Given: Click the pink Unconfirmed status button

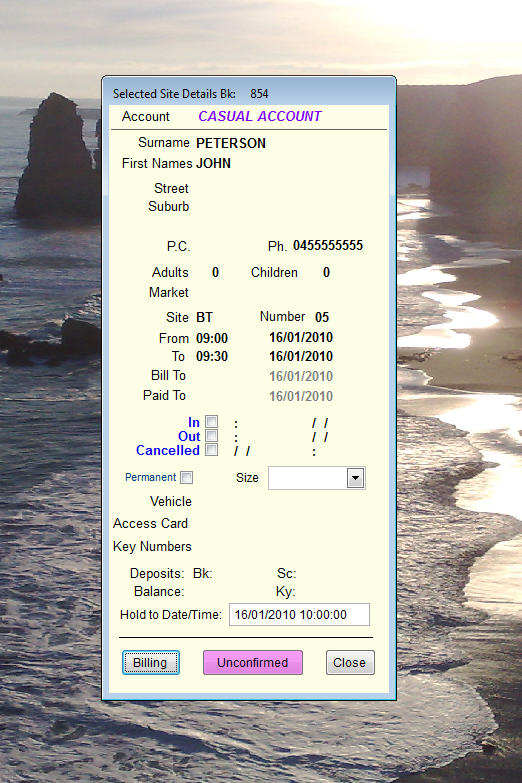Looking at the screenshot, I should pos(253,663).
